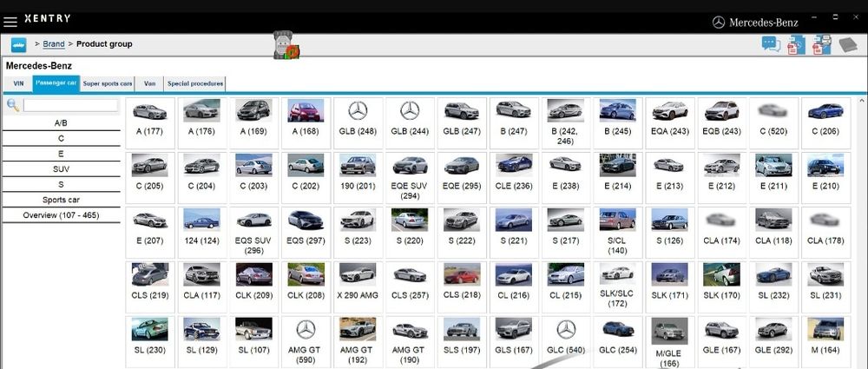This screenshot has height=369, width=868.
Task: Click the diagnostic multiplexer device icon
Action: tap(286, 45)
